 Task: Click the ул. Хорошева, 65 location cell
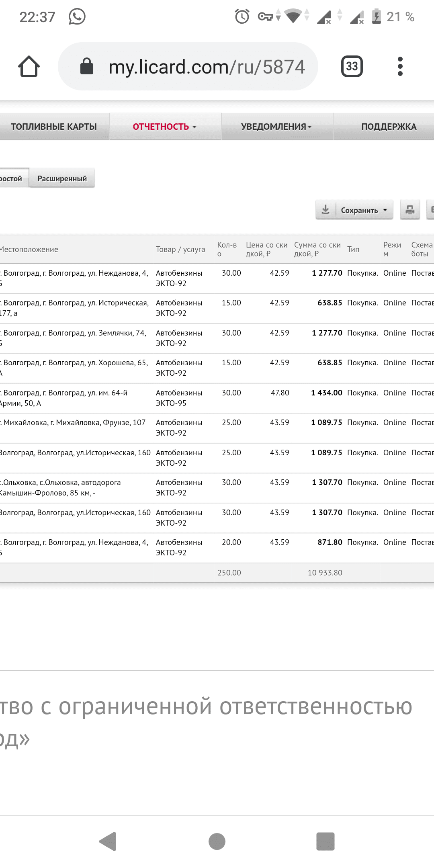coord(75,368)
